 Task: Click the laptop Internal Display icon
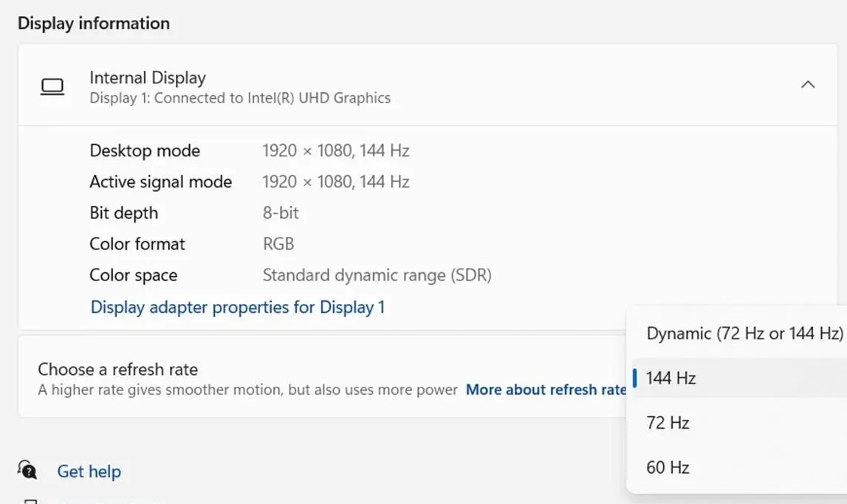click(52, 86)
